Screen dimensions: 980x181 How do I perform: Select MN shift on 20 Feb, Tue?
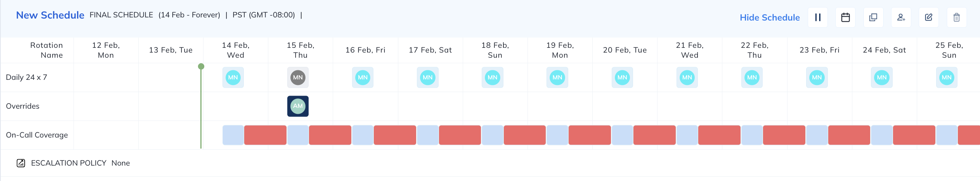622,77
